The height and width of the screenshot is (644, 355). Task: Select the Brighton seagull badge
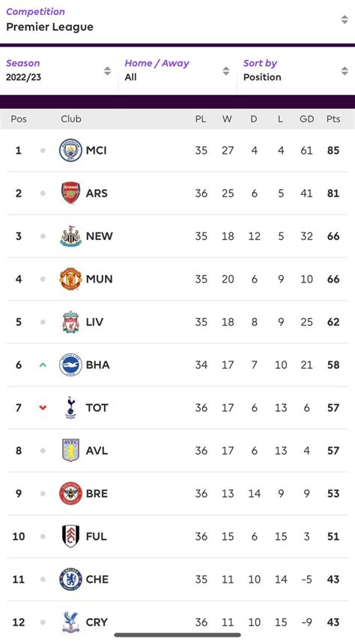click(70, 364)
